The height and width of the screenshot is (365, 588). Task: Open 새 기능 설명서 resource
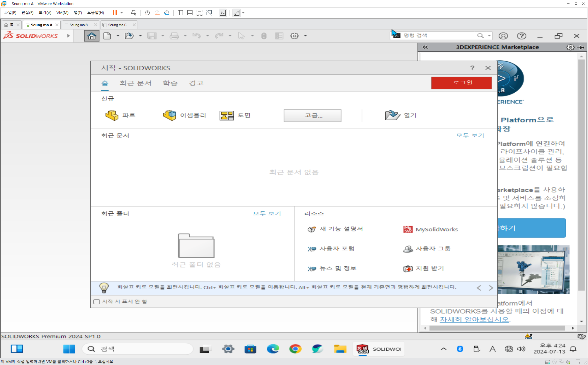click(335, 229)
